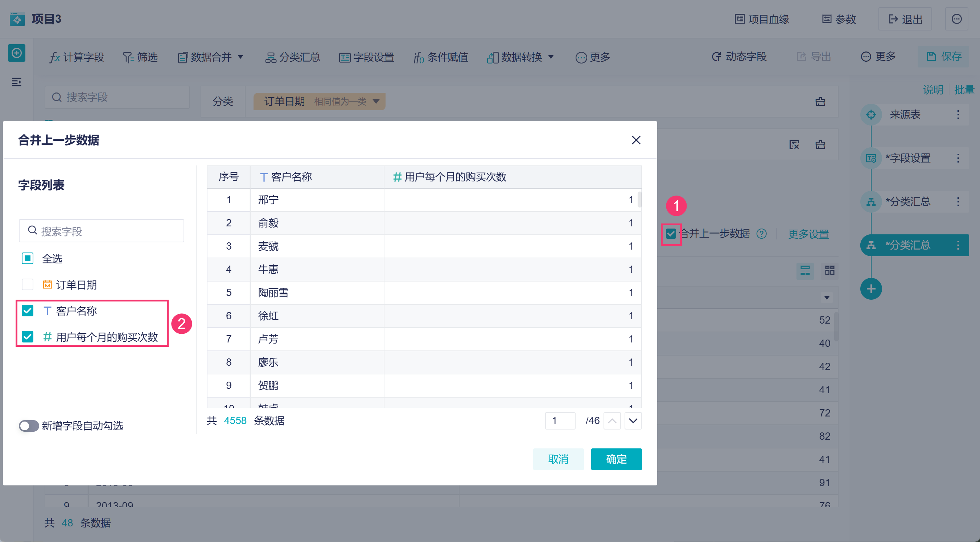980x542 pixels.
Task: Open the kebab menu for *字段设置 step
Action: [x=958, y=158]
